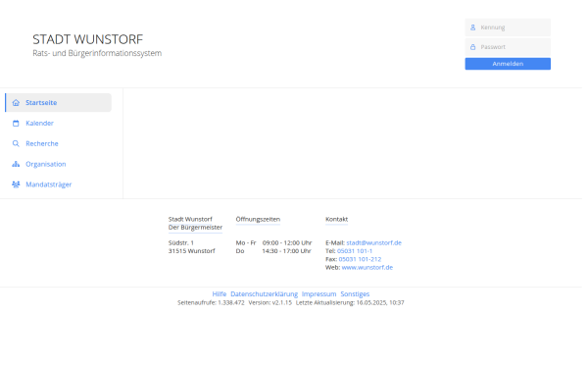Click the lock icon in Passwort field
This screenshot has width=588, height=368.
[473, 47]
